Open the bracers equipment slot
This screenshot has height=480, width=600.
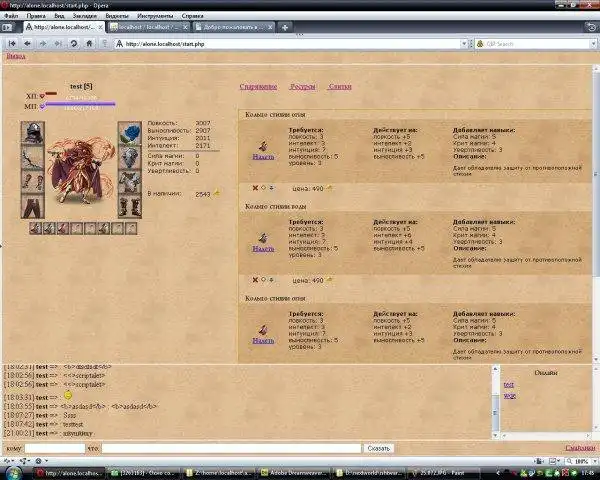33,182
